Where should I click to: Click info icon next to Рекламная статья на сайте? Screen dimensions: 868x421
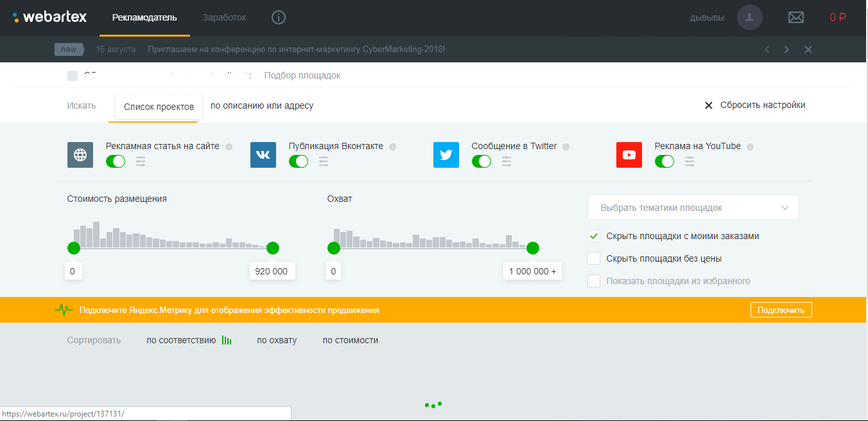pos(229,147)
